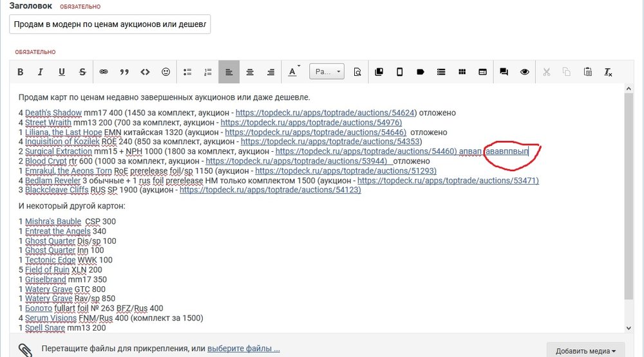Click the spoiler eye icon
Image resolution: width=644 pixels, height=357 pixels.
[524, 72]
